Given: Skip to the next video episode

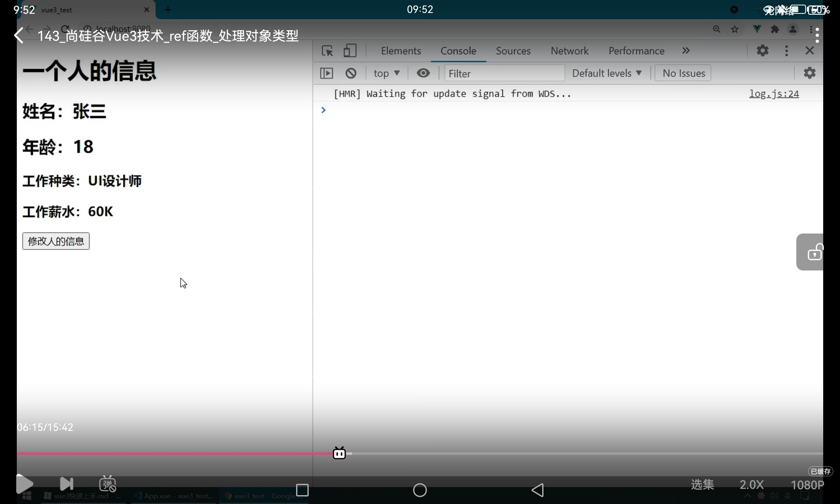Looking at the screenshot, I should coord(66,484).
